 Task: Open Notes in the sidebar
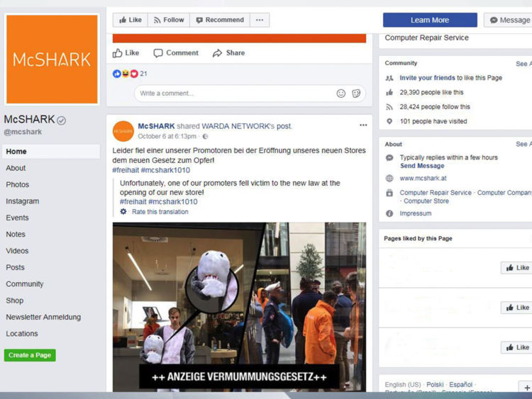[x=16, y=235]
